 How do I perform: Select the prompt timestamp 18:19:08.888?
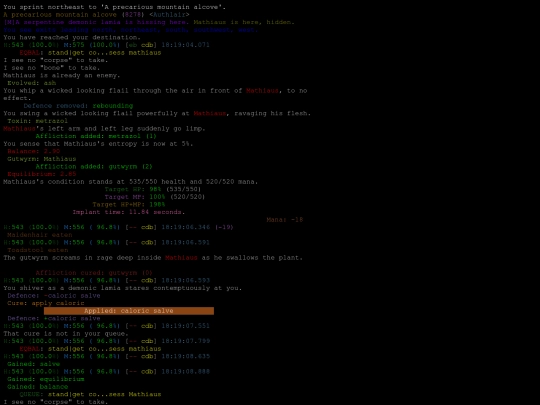[x=185, y=371]
